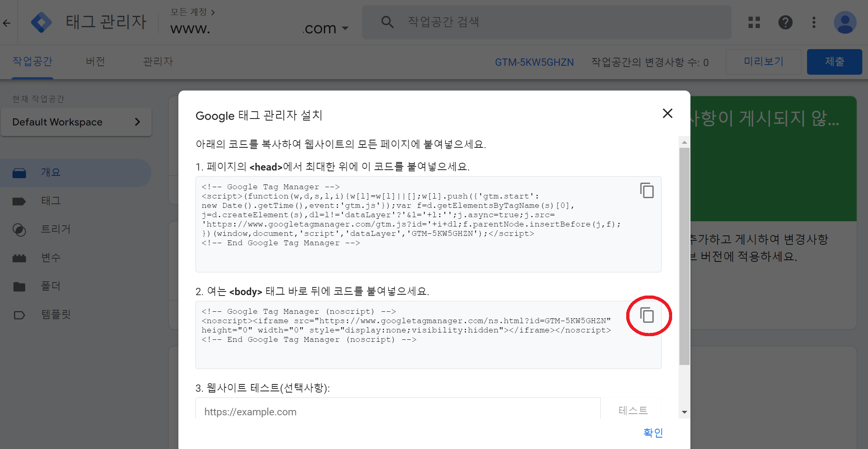Copy the noscript body code snippet
The height and width of the screenshot is (449, 868).
(647, 315)
